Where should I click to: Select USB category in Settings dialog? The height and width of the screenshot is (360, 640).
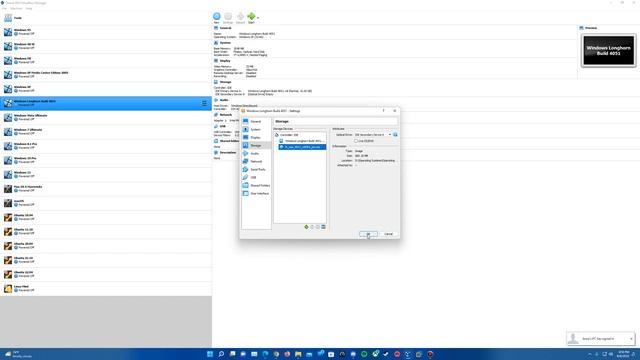[x=256, y=177]
